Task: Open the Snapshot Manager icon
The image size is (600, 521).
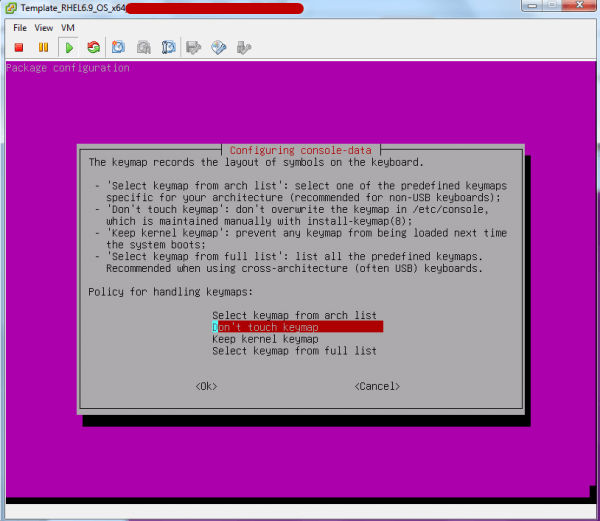Action: (168, 47)
